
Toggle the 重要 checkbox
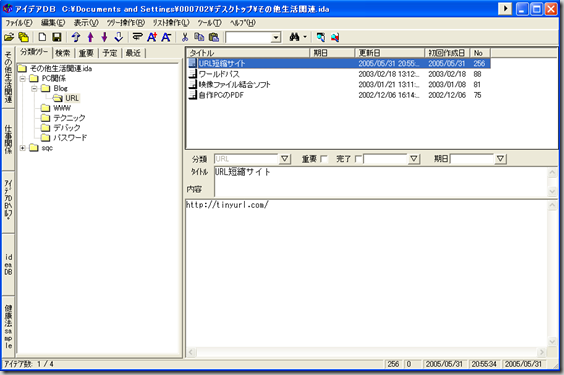point(324,159)
